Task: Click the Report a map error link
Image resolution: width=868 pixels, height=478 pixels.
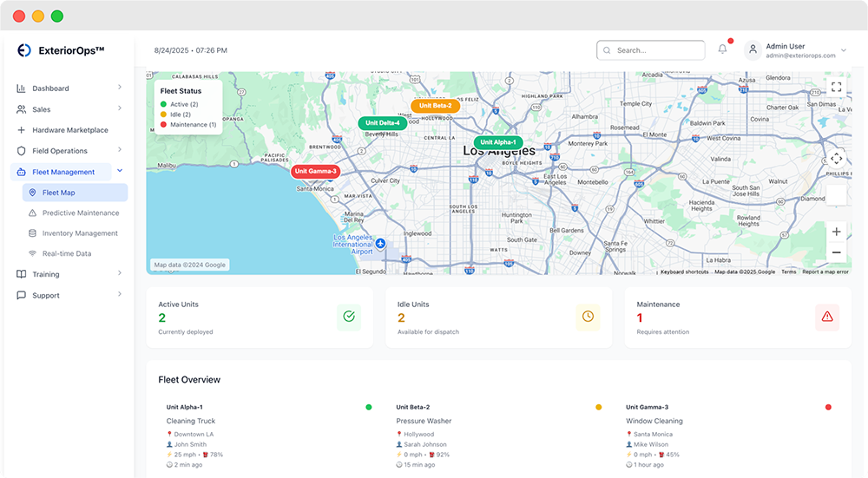Action: (825, 272)
